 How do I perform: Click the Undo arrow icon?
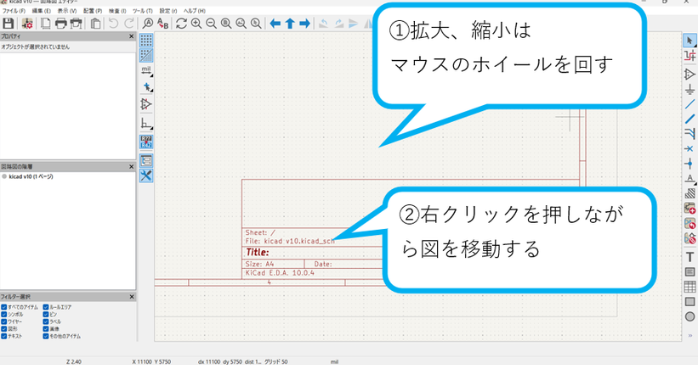click(114, 23)
